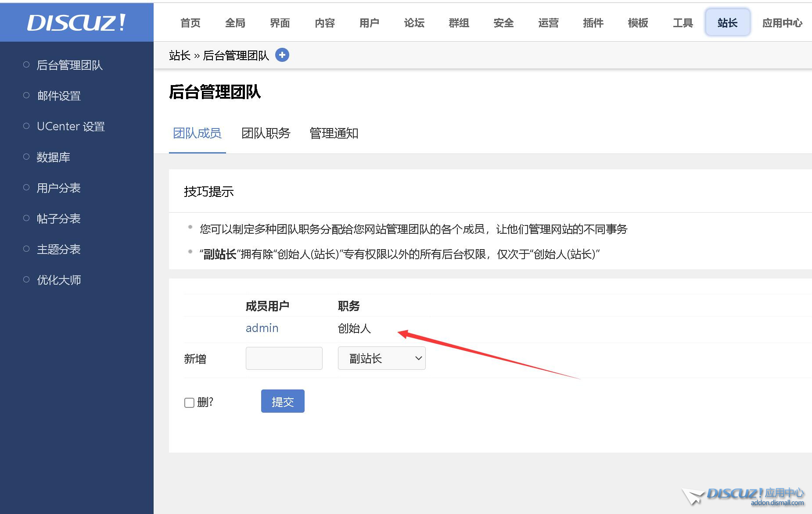Viewport: 812px width, 514px height.
Task: Enable the 删? delete checkbox
Action: point(189,402)
